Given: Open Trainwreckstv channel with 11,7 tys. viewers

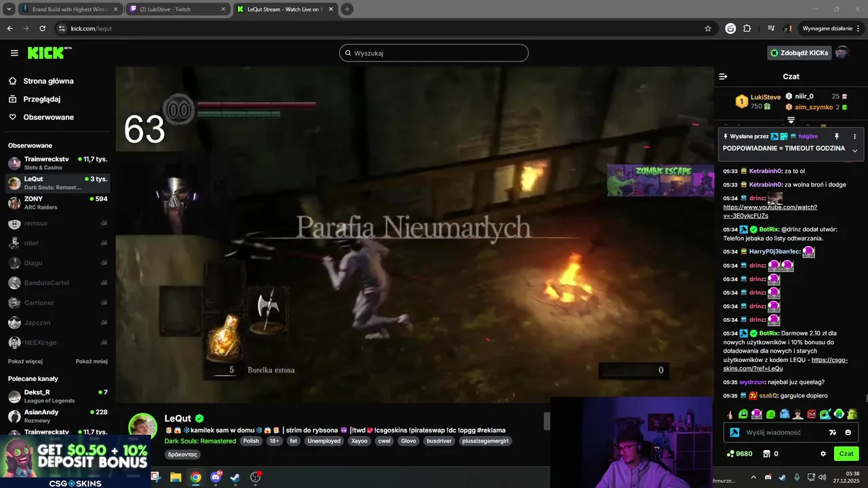Looking at the screenshot, I should point(58,163).
